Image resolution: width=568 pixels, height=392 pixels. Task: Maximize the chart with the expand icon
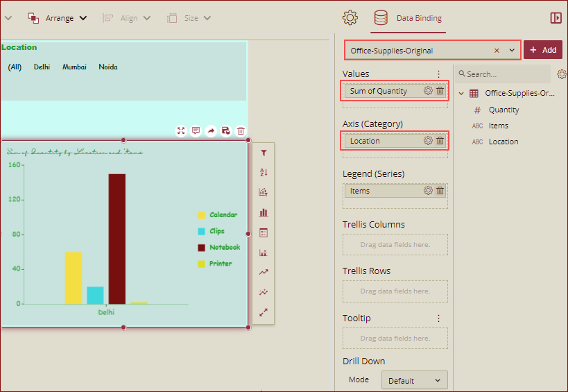(181, 130)
